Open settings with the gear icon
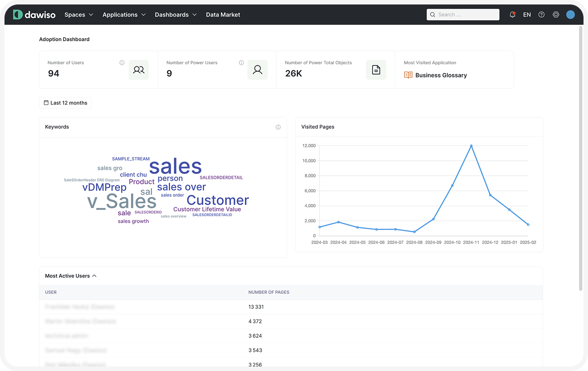588x371 pixels. [x=556, y=14]
